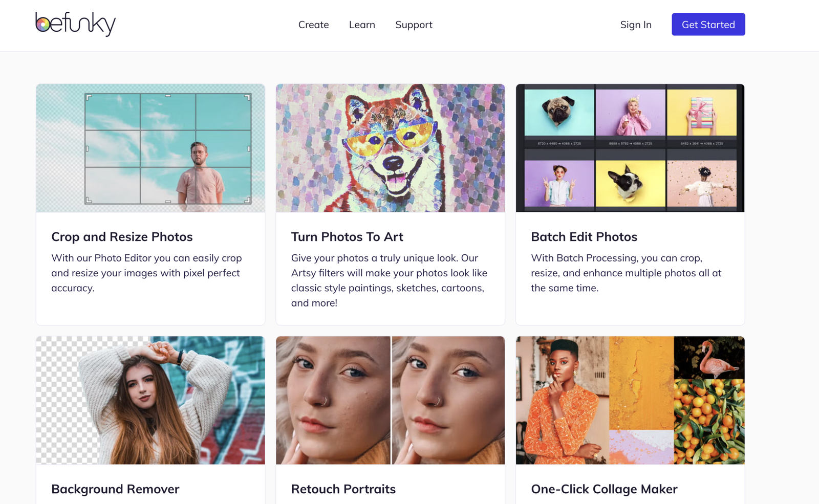Click the Batch Processing description text

626,273
